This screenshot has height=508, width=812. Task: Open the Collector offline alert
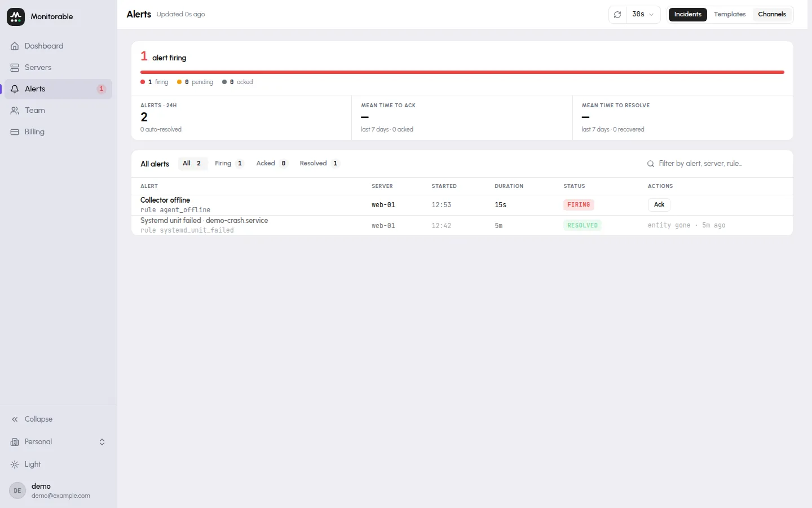(x=462, y=205)
